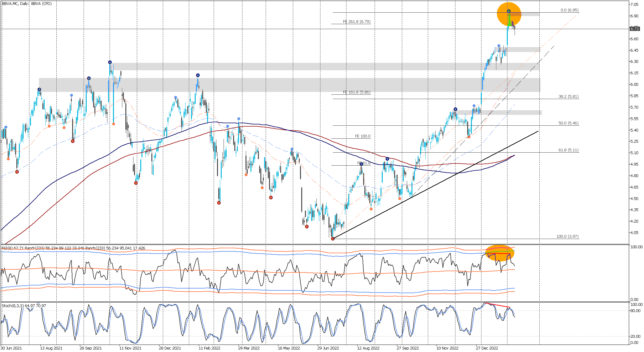Click orange ellipse on the RSI panel
The height and width of the screenshot is (352, 644).
499,253
